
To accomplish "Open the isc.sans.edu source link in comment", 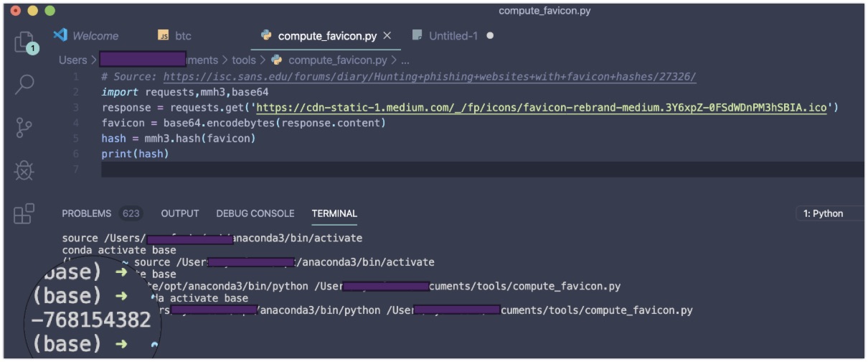I will 430,77.
